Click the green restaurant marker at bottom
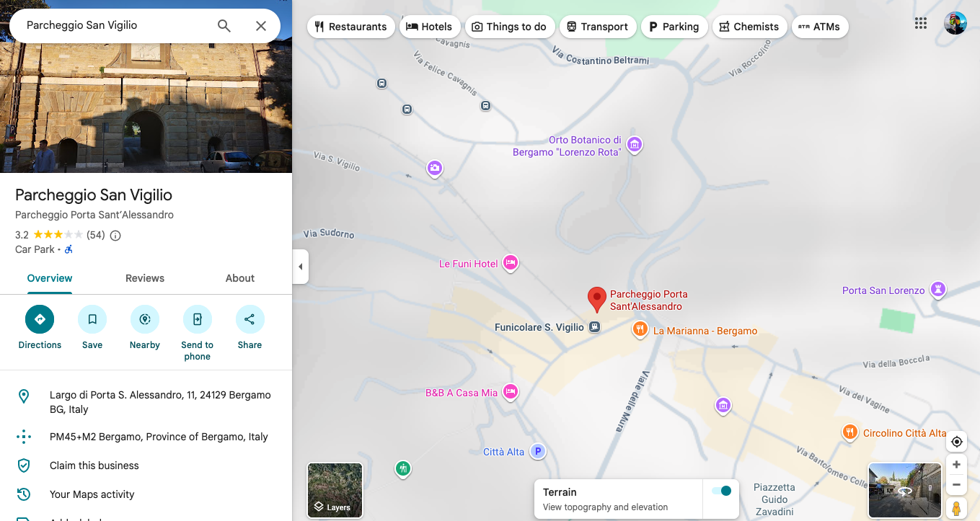Image resolution: width=980 pixels, height=521 pixels. (403, 469)
